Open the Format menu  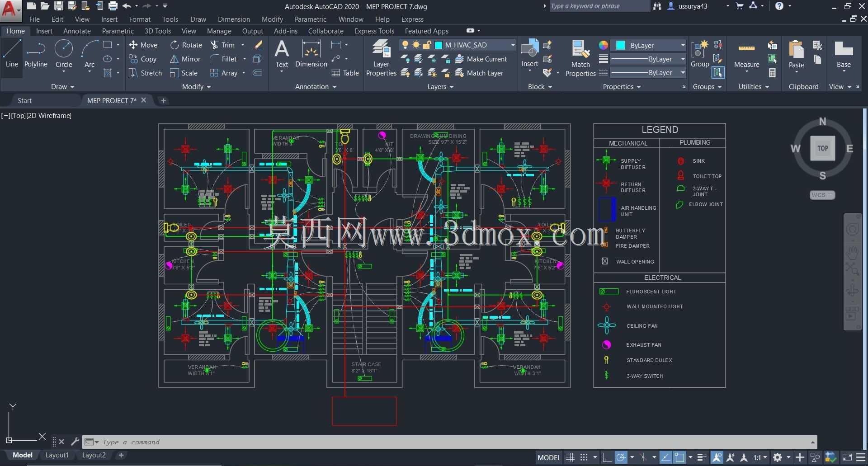[140, 19]
